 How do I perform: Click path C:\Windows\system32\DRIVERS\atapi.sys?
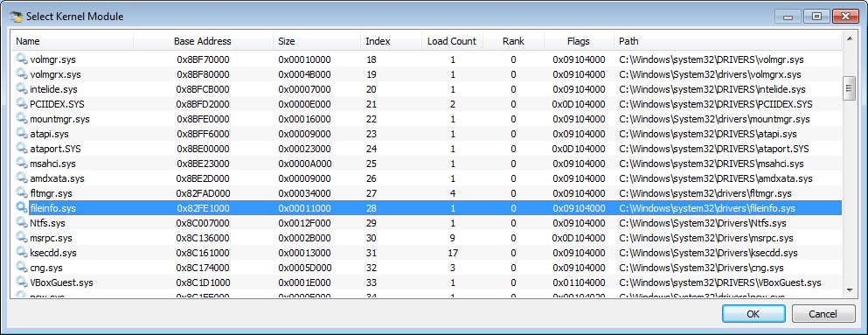point(707,134)
